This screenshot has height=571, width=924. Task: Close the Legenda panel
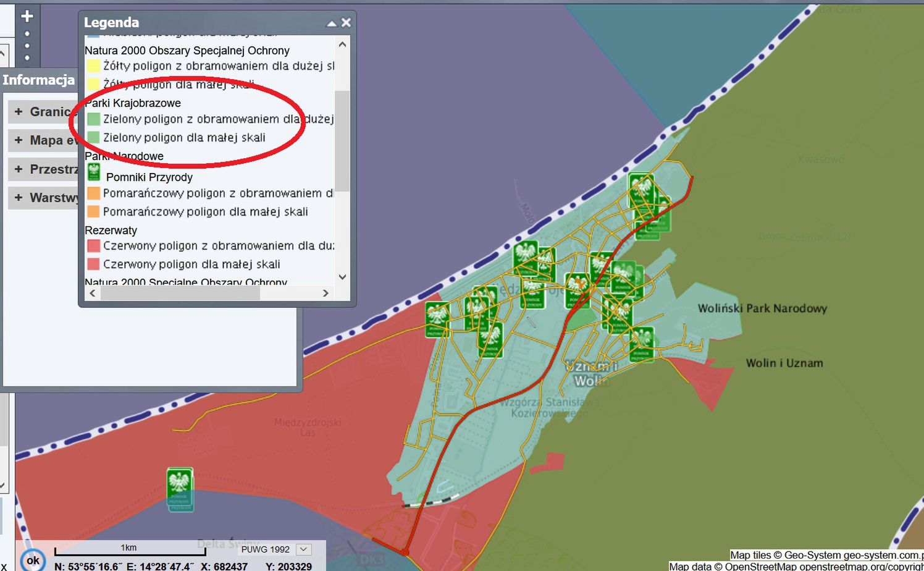click(346, 22)
